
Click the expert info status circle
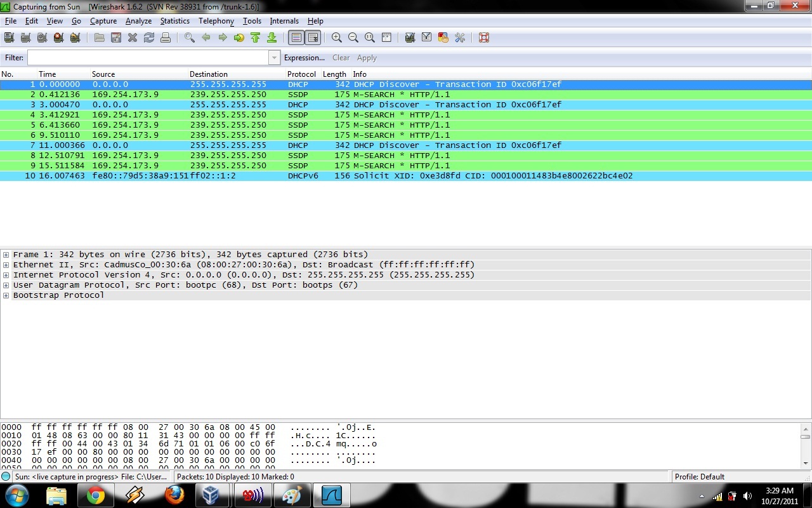click(x=6, y=476)
